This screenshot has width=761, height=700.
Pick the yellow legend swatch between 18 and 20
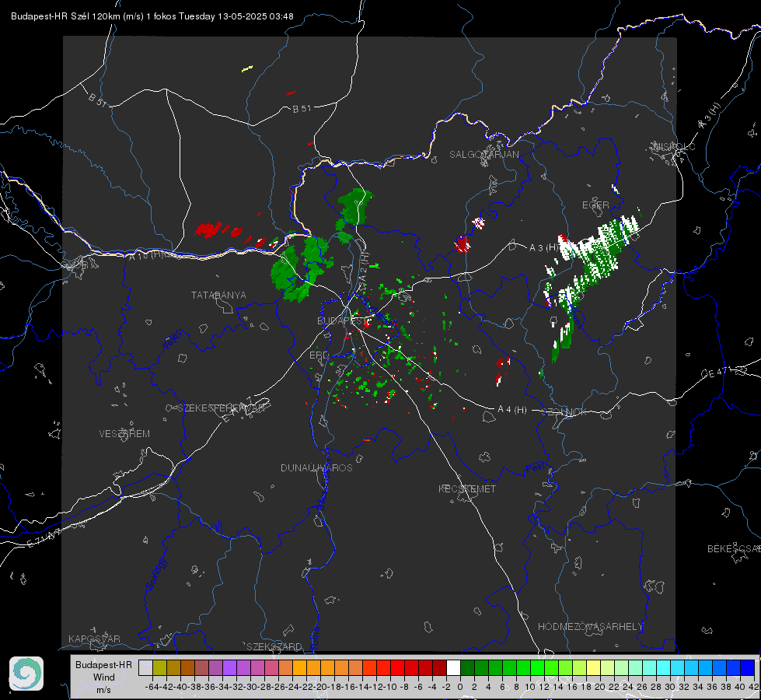coord(594,667)
